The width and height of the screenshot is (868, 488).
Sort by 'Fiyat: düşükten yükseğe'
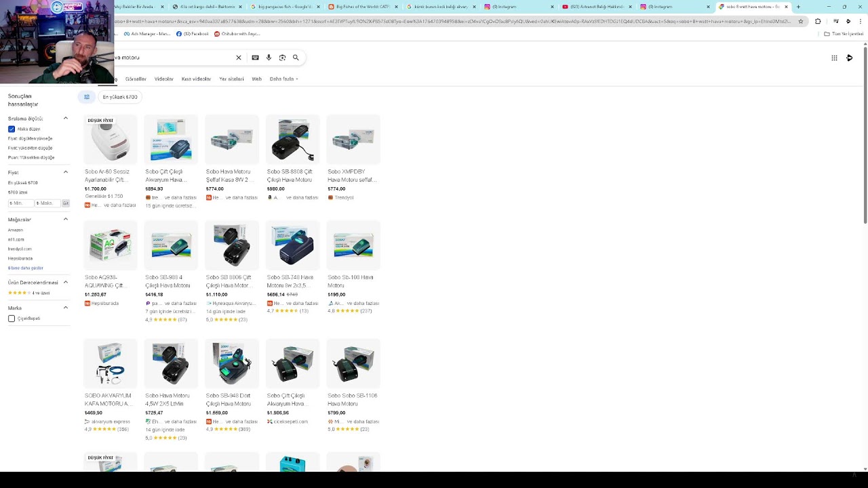30,138
